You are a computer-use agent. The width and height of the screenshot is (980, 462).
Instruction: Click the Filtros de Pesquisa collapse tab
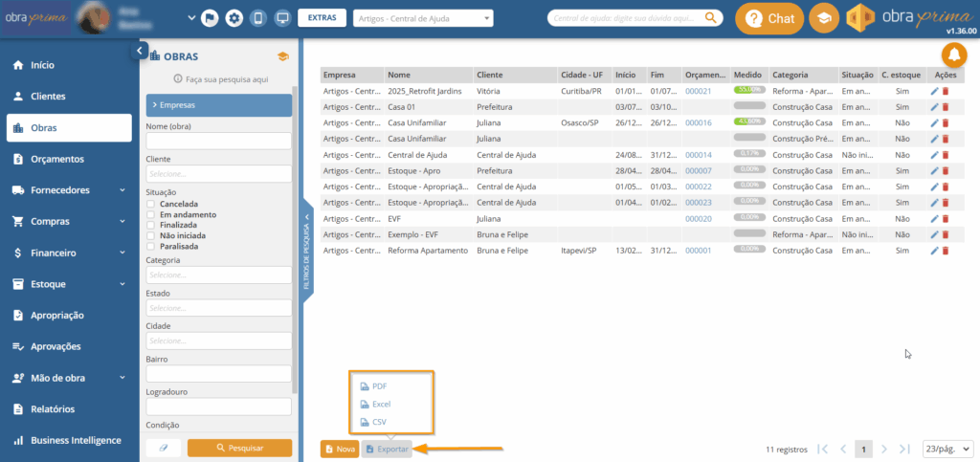tap(307, 250)
